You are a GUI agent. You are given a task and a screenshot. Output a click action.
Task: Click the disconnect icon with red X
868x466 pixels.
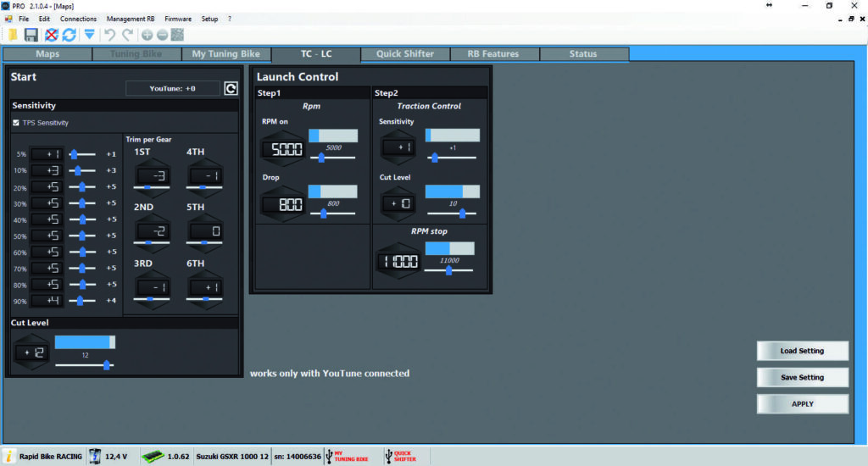click(x=51, y=35)
